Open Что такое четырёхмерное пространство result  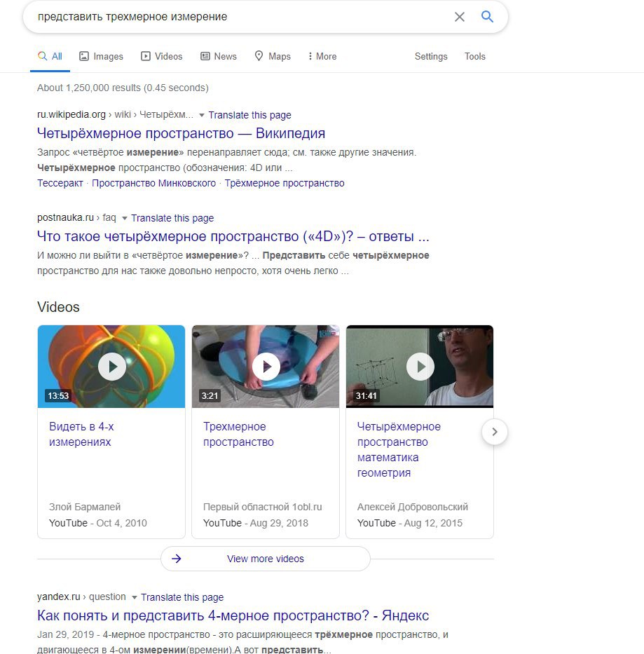(233, 236)
